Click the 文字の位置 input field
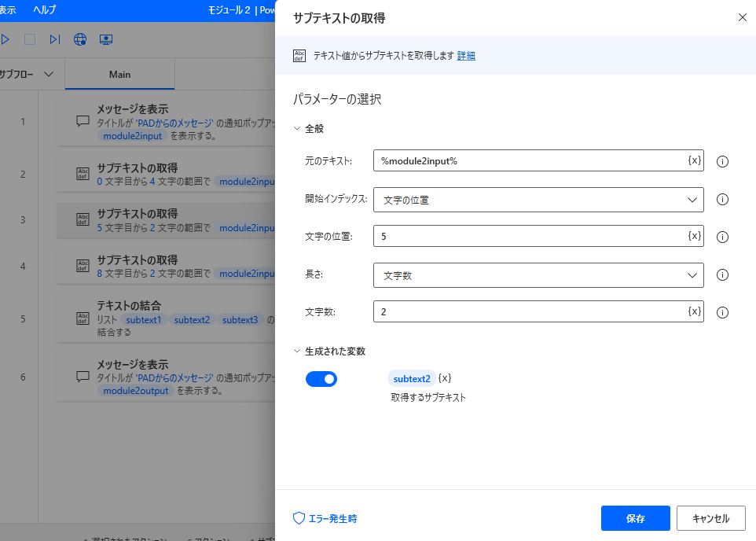Image resolution: width=756 pixels, height=541 pixels. pyautogui.click(x=538, y=236)
